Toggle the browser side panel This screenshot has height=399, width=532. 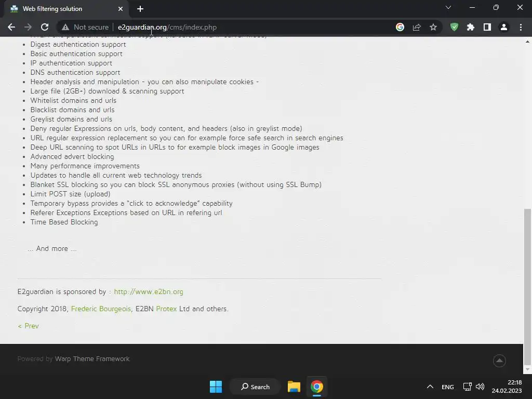[x=487, y=27]
